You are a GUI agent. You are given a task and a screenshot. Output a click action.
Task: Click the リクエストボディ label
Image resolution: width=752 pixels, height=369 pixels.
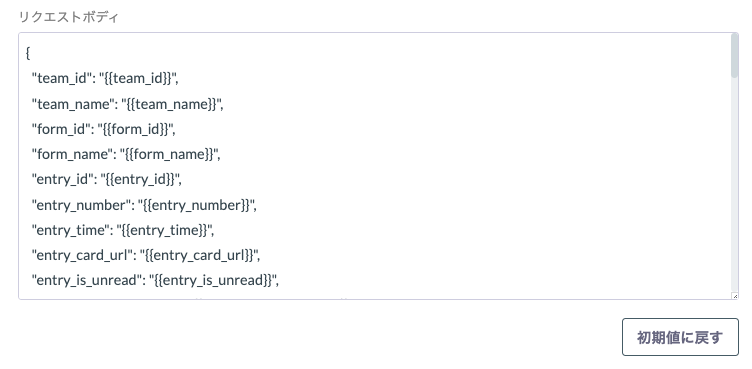[x=69, y=17]
